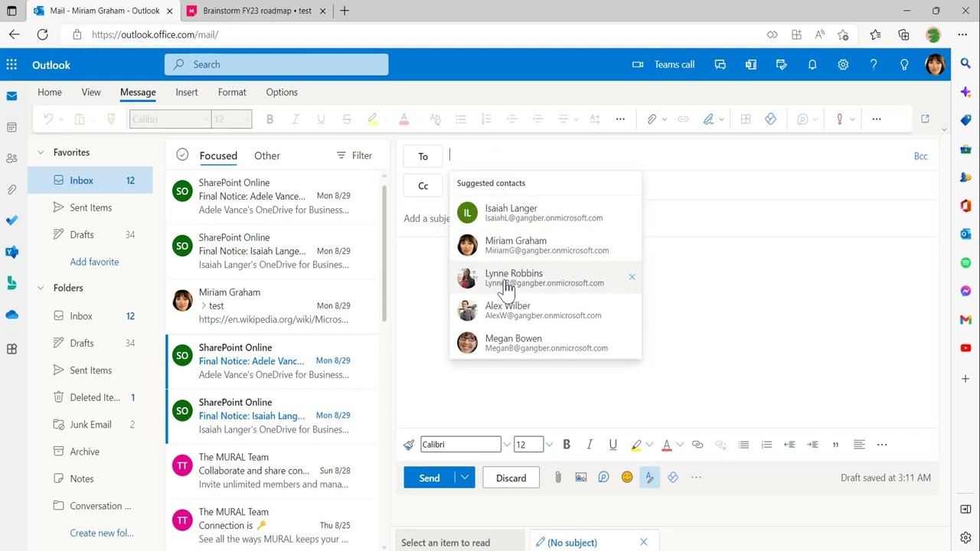Viewport: 980px width, 551px height.
Task: Open the Home ribbon tab
Action: click(x=50, y=92)
